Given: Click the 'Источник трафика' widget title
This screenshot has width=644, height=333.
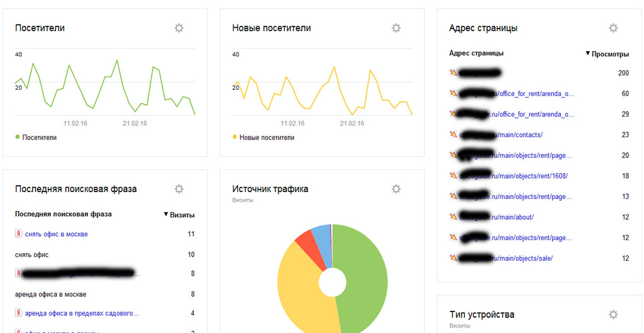Looking at the screenshot, I should click(x=270, y=189).
